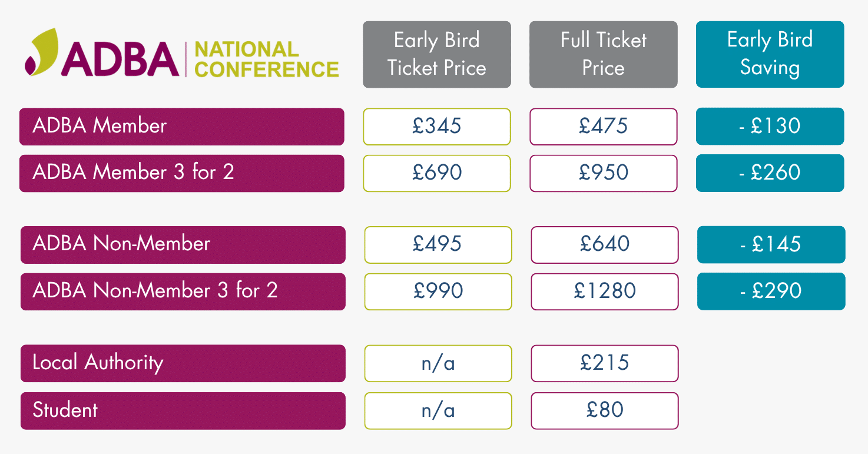The image size is (868, 454).
Task: Choose the ADBA Member 3 for 2 row
Action: 181,173
